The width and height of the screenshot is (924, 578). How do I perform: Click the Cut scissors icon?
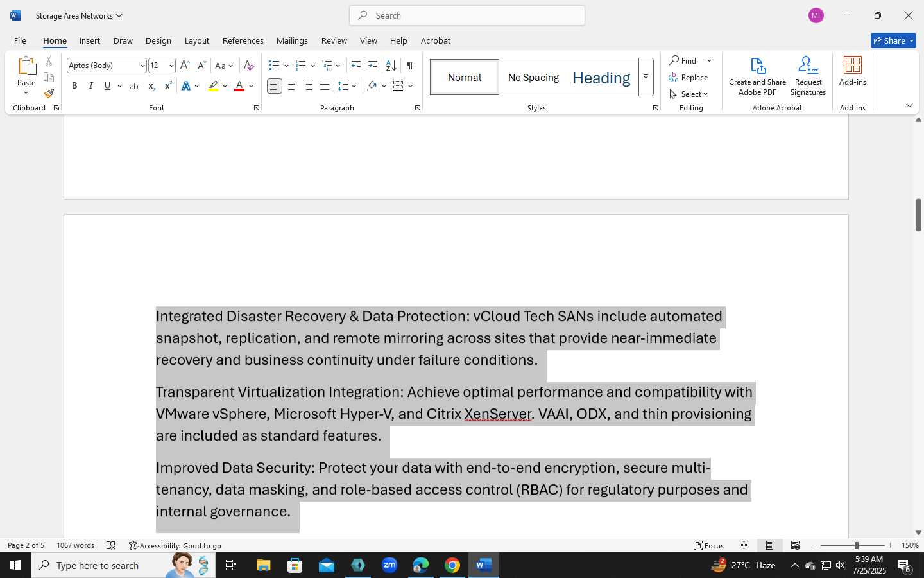click(49, 61)
